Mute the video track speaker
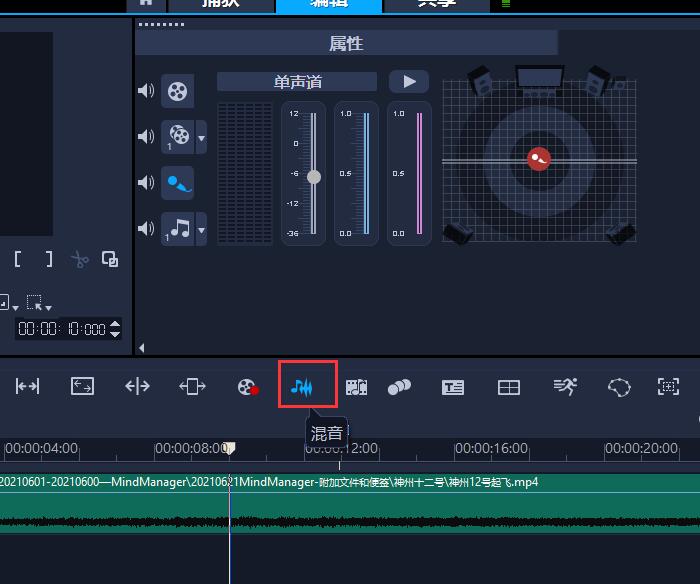The image size is (700, 584). 146,92
